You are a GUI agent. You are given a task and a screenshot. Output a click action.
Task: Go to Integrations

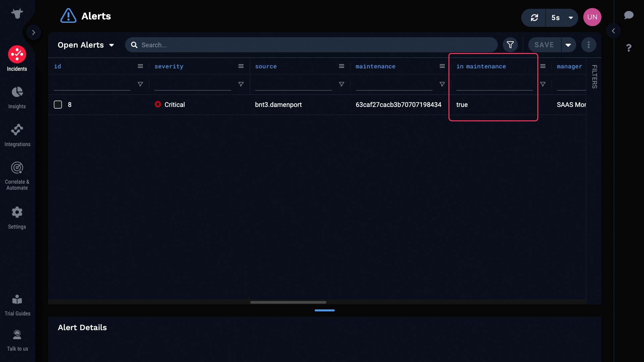point(17,135)
